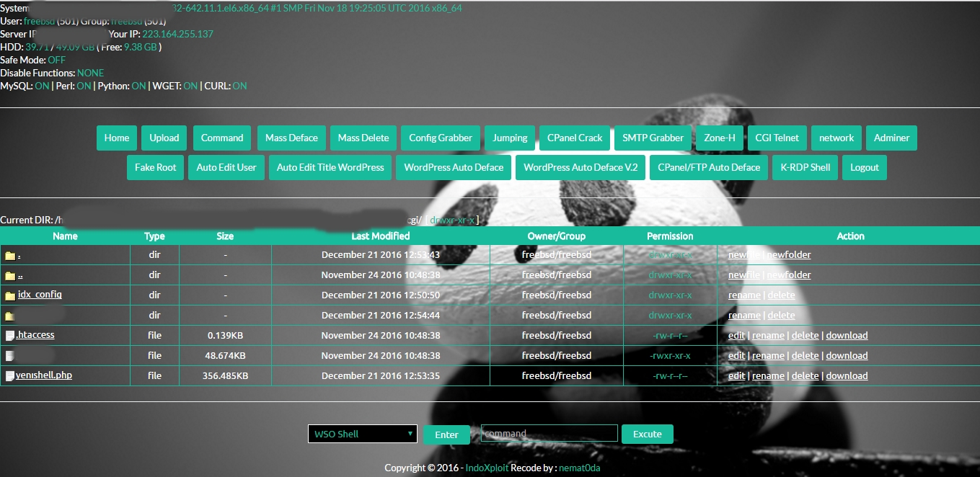
Task: Open Auto Edit User
Action: [x=226, y=167]
